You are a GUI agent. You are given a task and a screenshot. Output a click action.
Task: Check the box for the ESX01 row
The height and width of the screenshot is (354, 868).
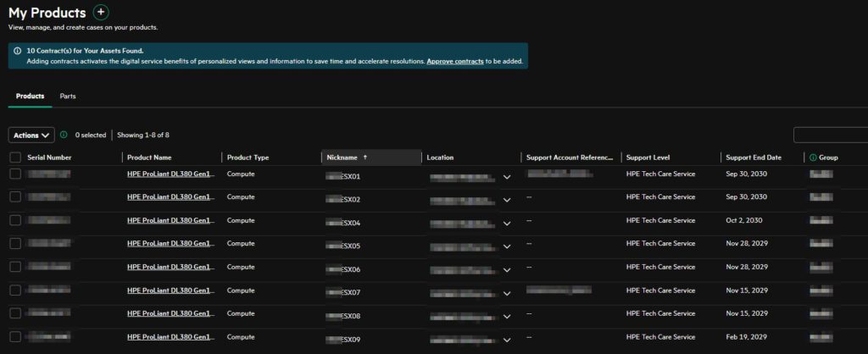point(15,174)
